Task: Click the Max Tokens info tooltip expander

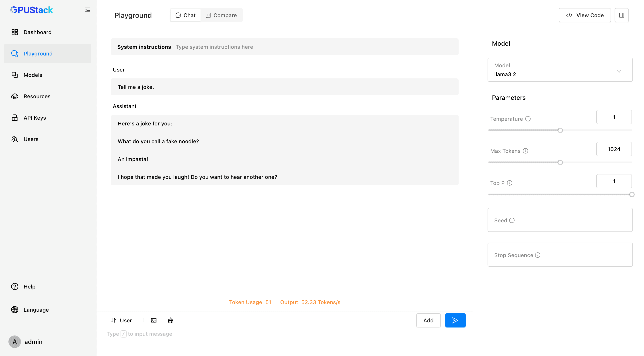Action: tap(526, 151)
